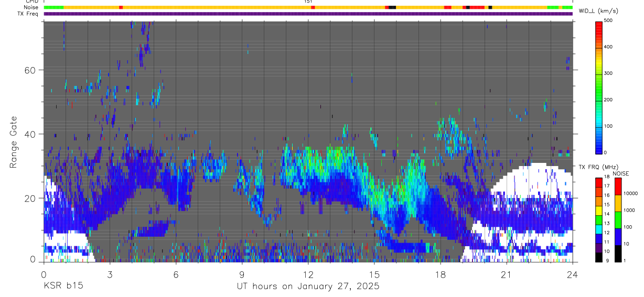Click the 'KSR b15' radar label
The image size is (644, 297).
click(x=62, y=287)
